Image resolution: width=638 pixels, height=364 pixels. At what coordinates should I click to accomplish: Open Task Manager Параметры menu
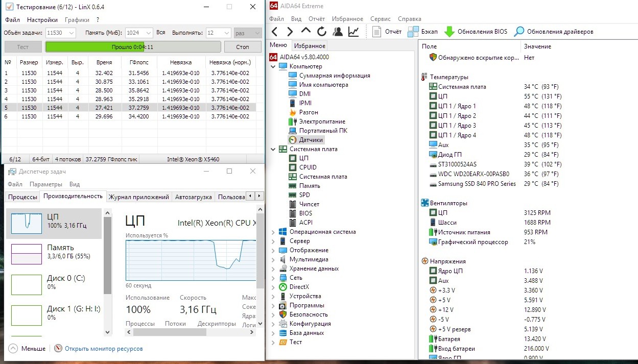tap(46, 184)
